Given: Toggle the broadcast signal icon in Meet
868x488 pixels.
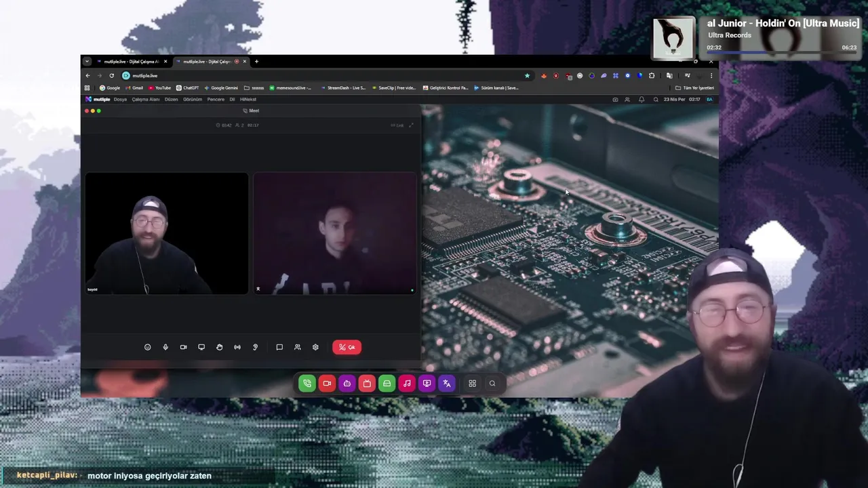Looking at the screenshot, I should (x=237, y=347).
